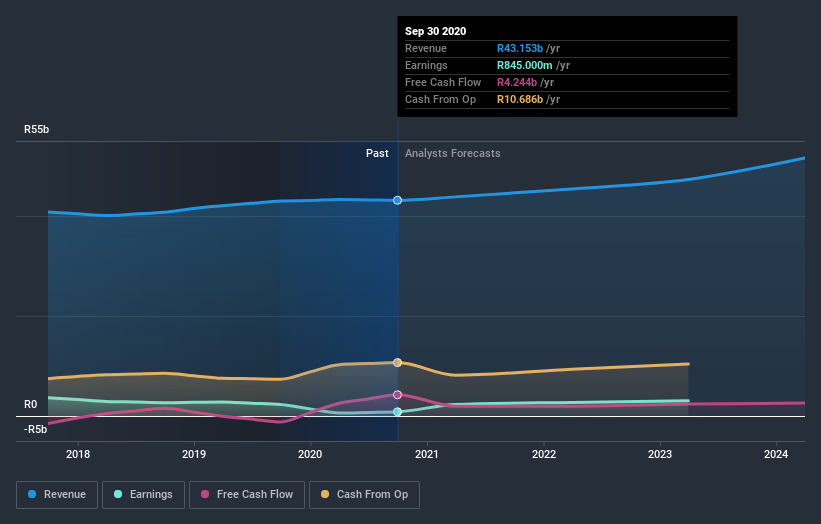This screenshot has width=821, height=524.
Task: Click the R0 y-axis label
Action: pyautogui.click(x=30, y=405)
